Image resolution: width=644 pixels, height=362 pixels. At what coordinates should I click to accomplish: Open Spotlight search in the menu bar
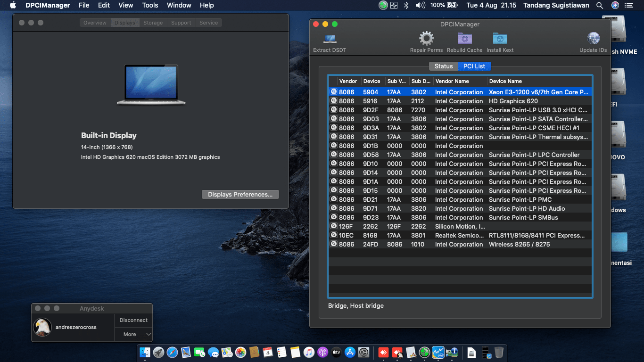pos(600,5)
